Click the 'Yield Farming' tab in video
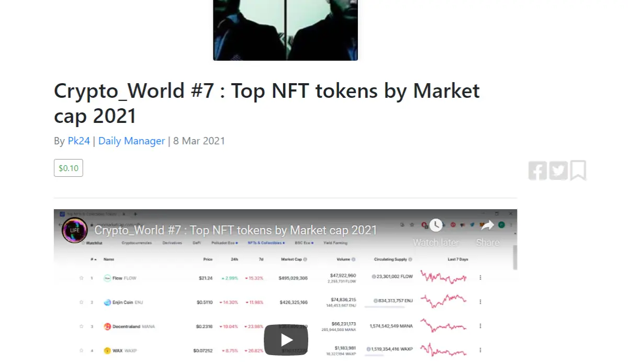 coord(335,243)
